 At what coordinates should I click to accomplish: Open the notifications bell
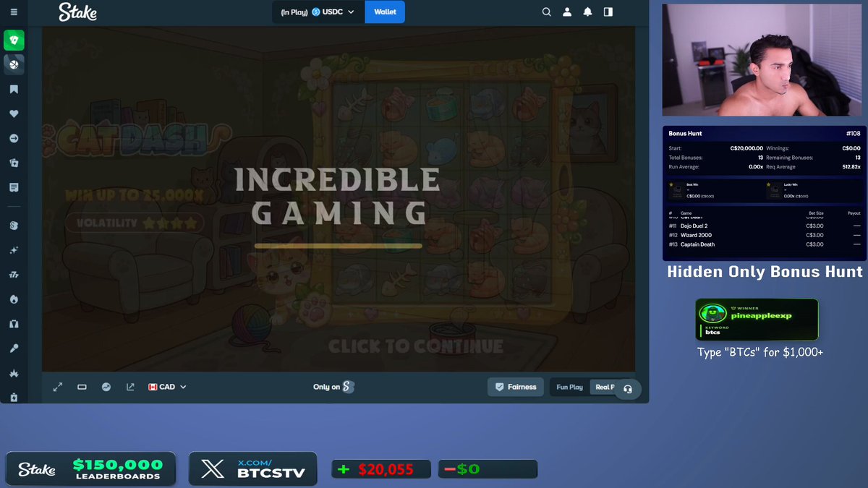click(x=587, y=12)
